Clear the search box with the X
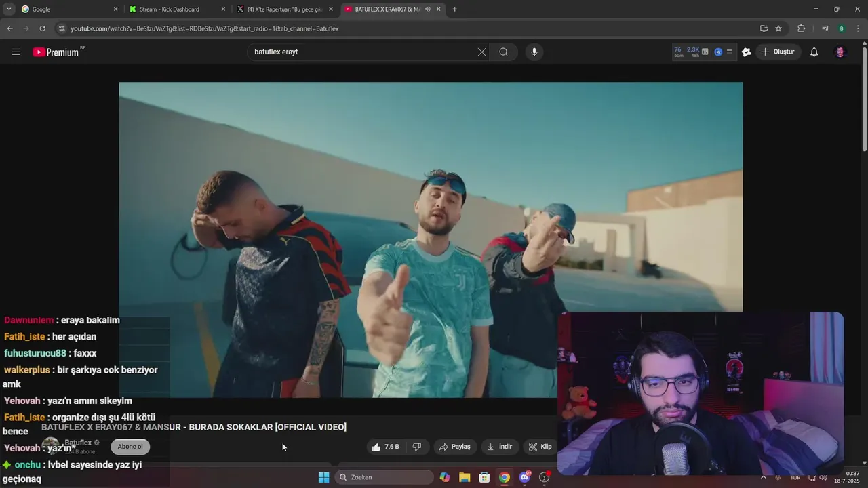Viewport: 868px width, 488px height. [481, 52]
